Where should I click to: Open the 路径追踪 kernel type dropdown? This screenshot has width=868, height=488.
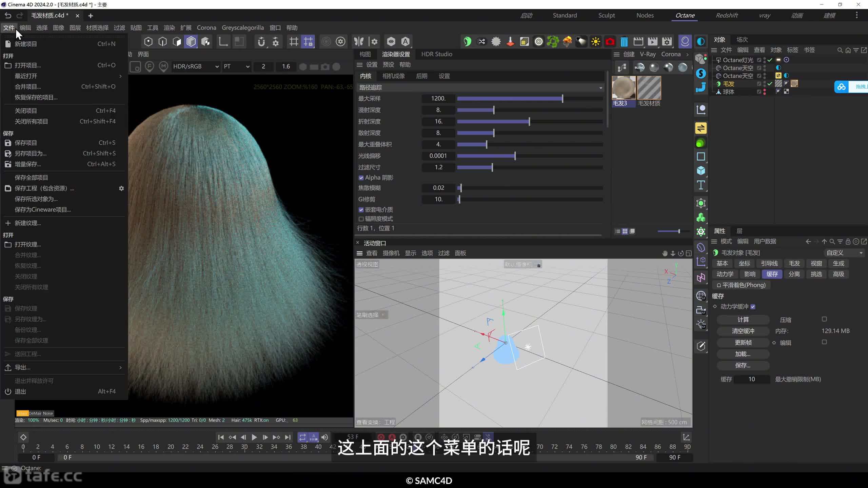pos(480,87)
